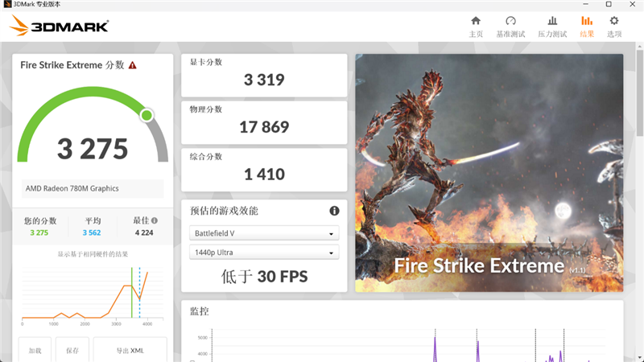Click the average score 3 562
The width and height of the screenshot is (644, 362).
(92, 232)
